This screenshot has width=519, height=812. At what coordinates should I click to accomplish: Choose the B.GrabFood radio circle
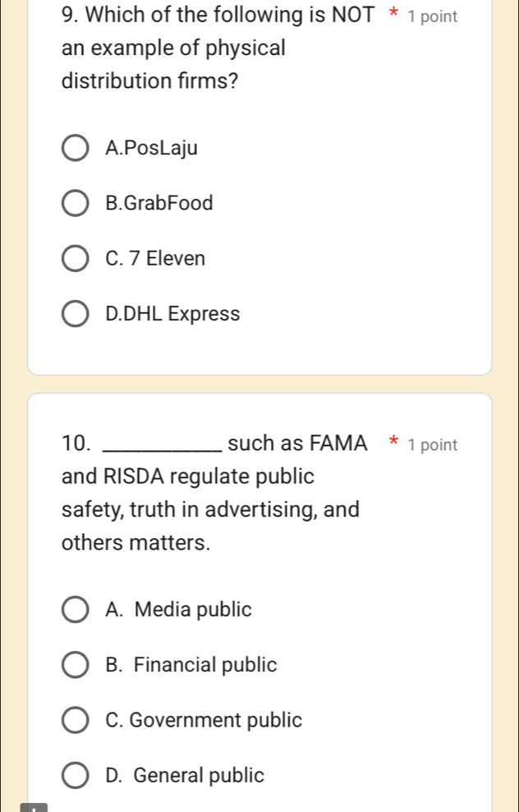(x=76, y=204)
